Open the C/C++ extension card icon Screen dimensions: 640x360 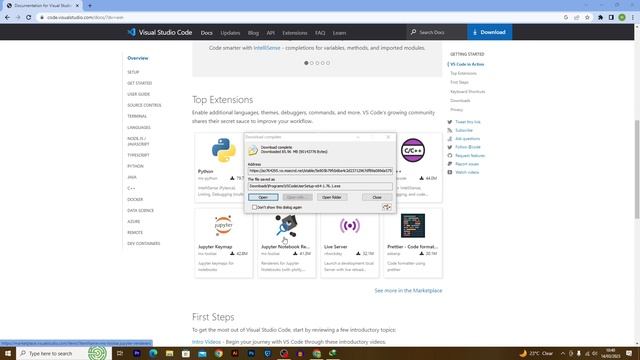click(x=413, y=150)
